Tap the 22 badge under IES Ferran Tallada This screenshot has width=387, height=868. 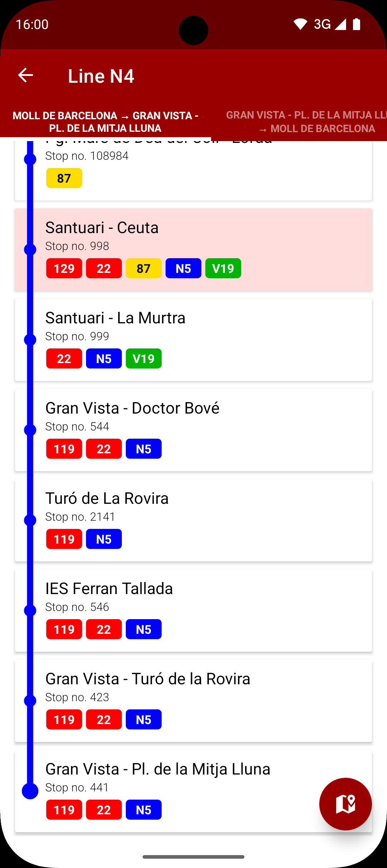[x=104, y=629]
